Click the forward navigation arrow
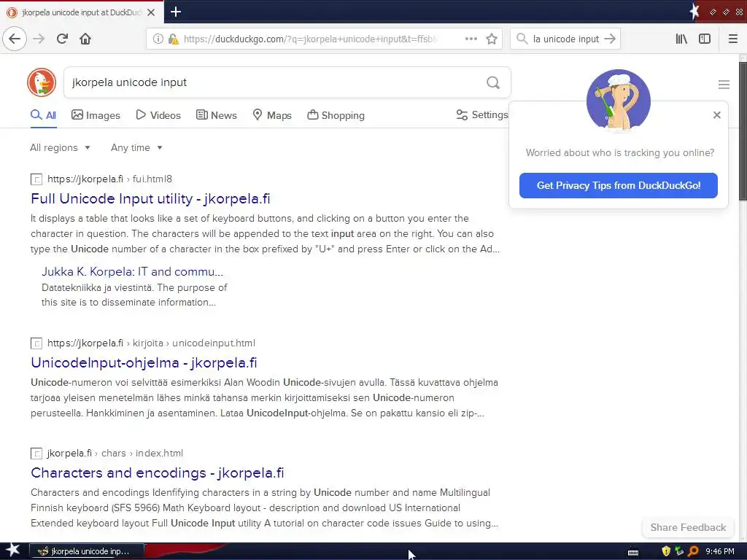 [39, 39]
